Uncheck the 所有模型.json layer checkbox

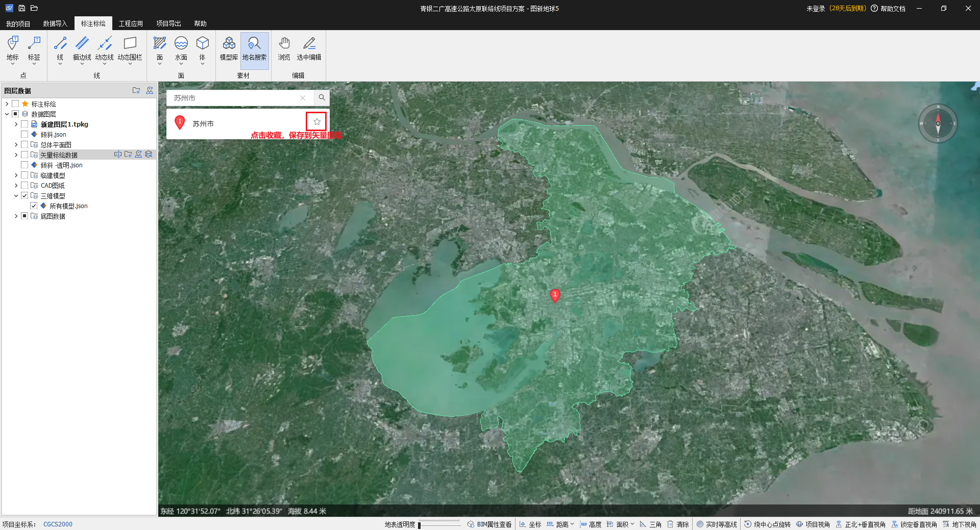pos(34,206)
